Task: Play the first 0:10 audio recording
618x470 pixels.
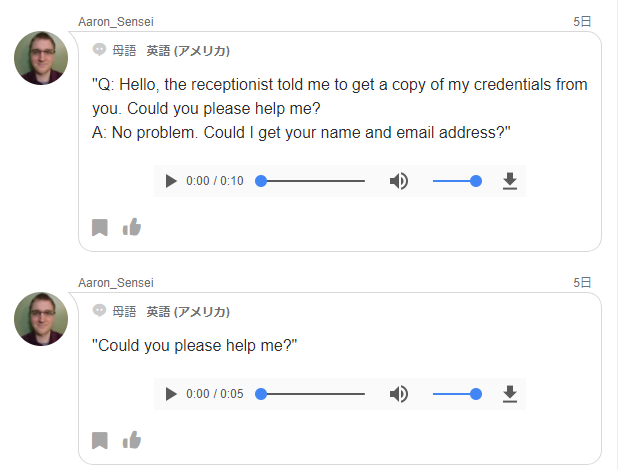Action: coord(171,181)
